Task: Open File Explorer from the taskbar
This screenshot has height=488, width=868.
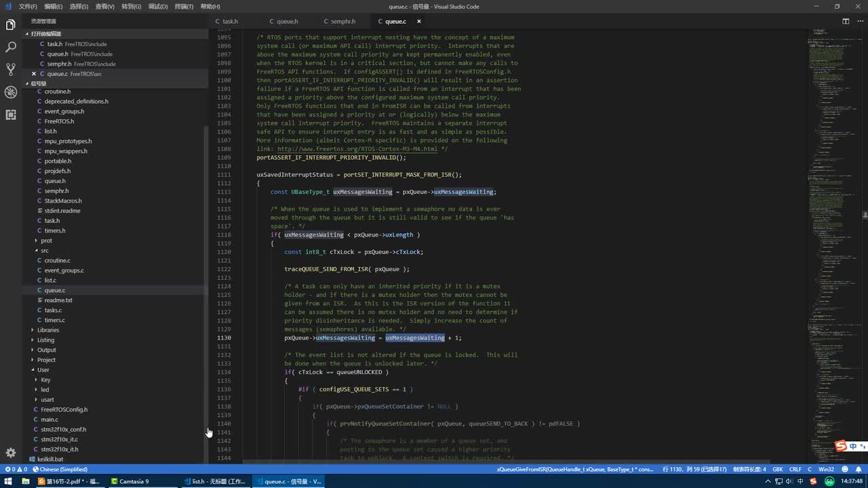Action: point(25,481)
